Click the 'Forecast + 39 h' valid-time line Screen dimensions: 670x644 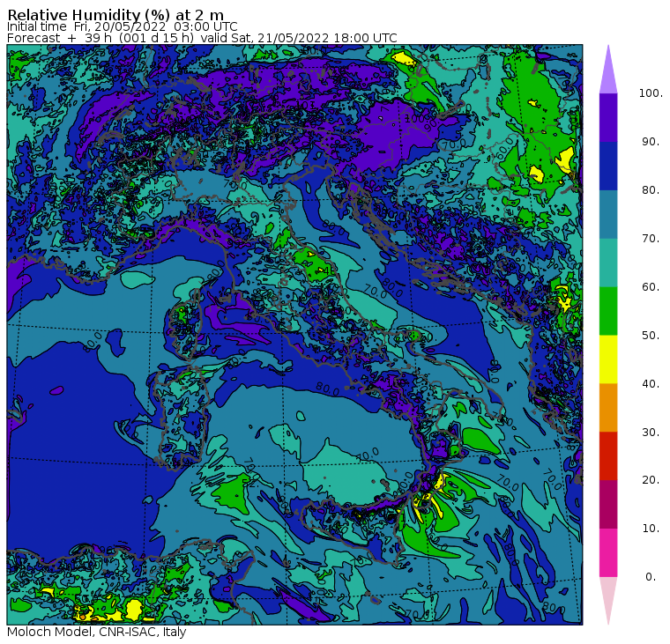point(202,38)
